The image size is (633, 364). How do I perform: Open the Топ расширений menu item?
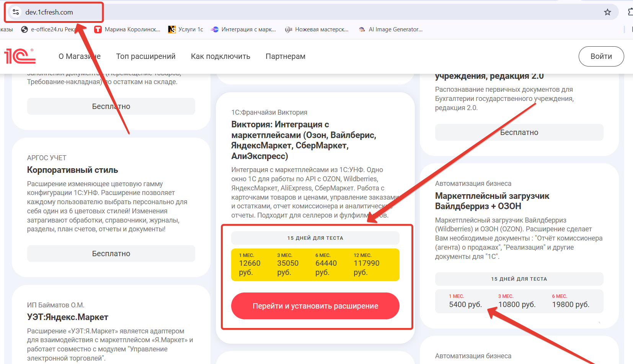(146, 57)
